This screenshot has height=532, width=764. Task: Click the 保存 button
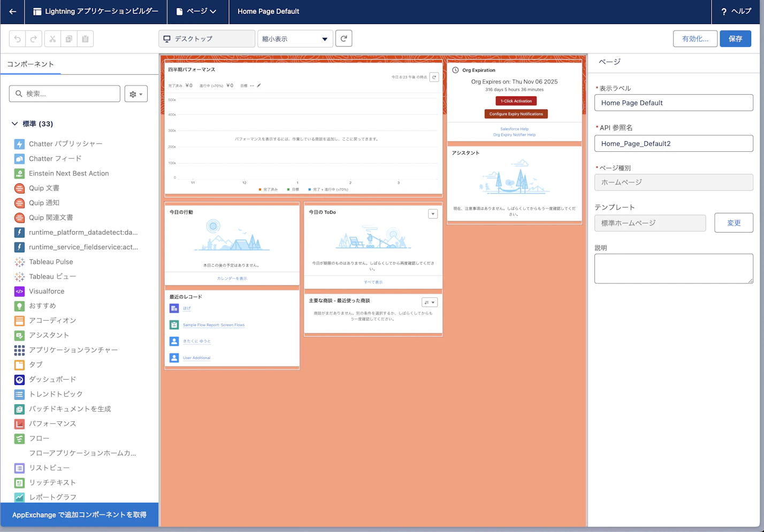click(735, 38)
